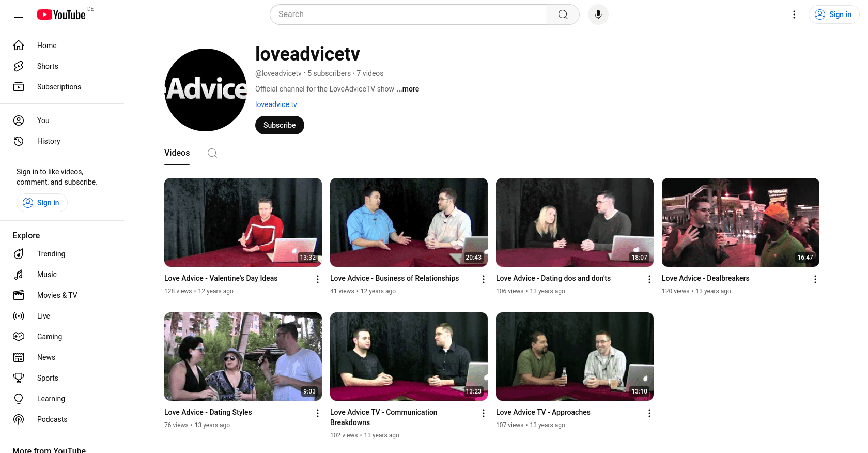Click the YouTube logo

pyautogui.click(x=61, y=14)
